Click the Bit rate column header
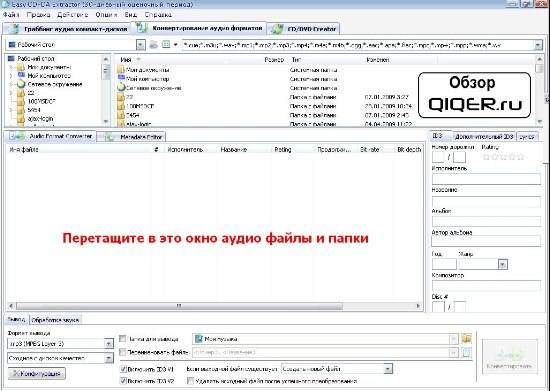The width and height of the screenshot is (550, 391). click(370, 150)
